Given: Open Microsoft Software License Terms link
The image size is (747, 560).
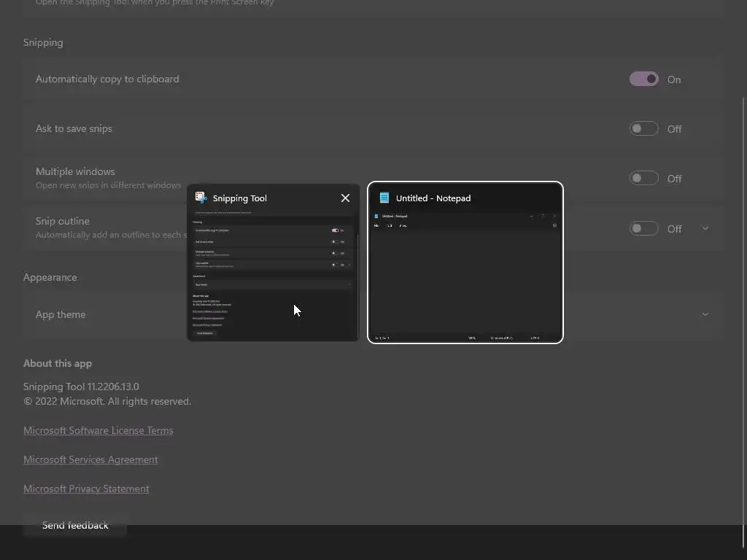Looking at the screenshot, I should point(98,430).
